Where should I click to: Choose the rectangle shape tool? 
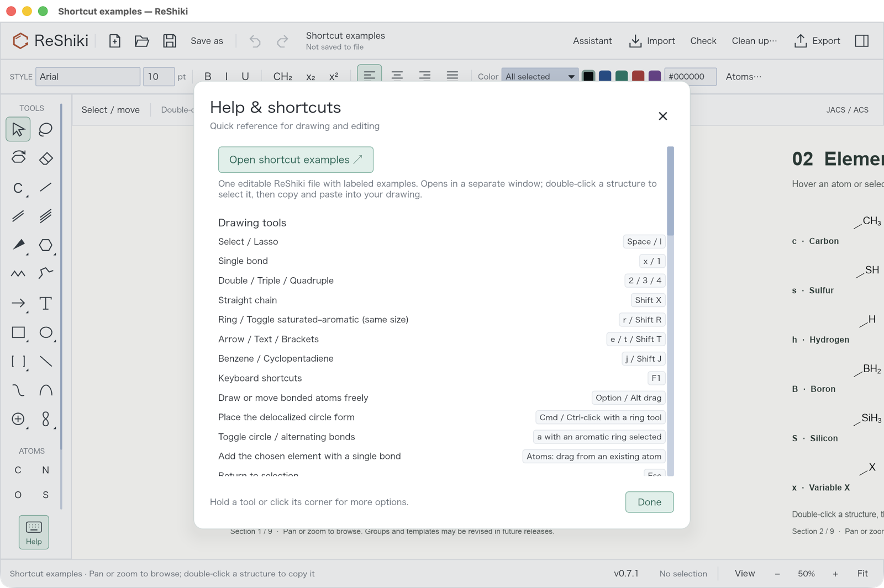click(x=18, y=332)
